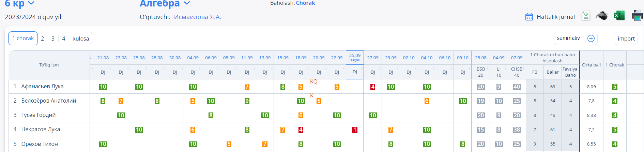Click the 25.09 bugun date header
644x152 pixels.
coord(355,57)
